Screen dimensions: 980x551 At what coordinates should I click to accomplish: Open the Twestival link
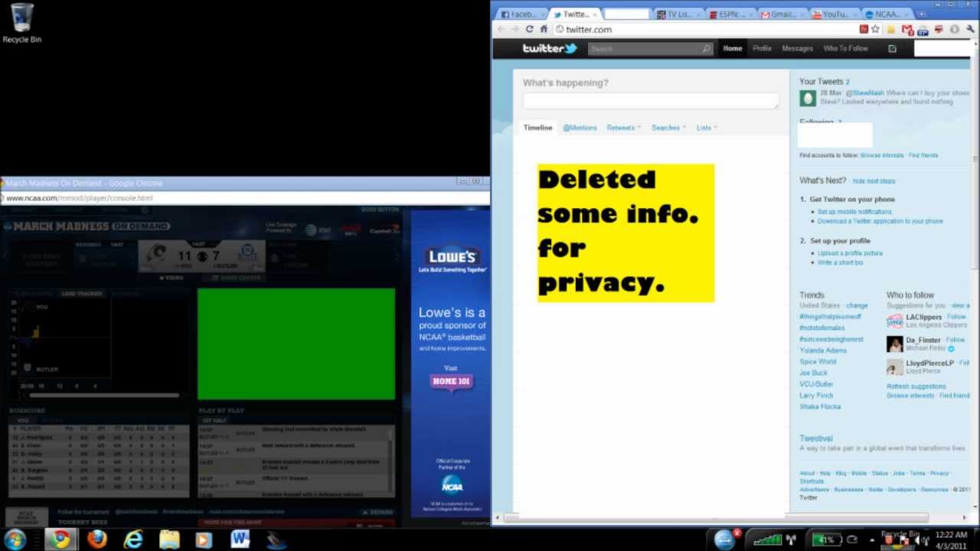click(x=816, y=439)
